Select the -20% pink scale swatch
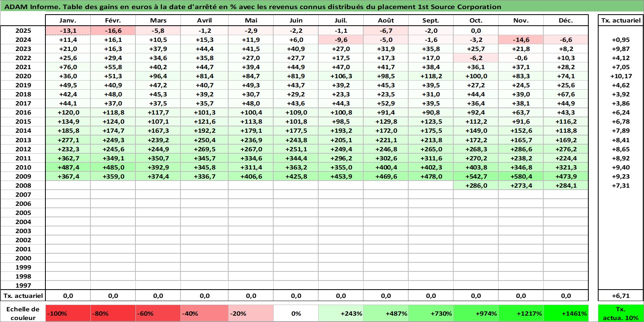The image size is (644, 322). tap(251, 313)
